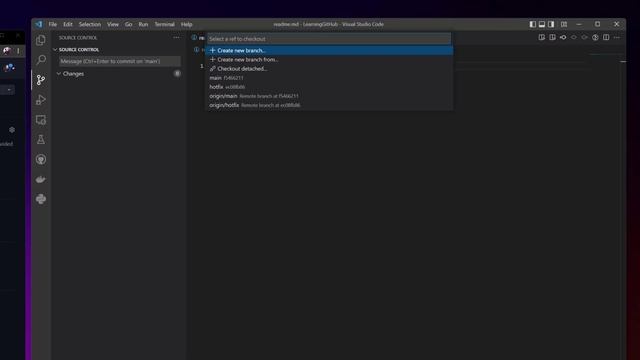The image size is (640, 360).
Task: Open the View menu
Action: click(113, 24)
